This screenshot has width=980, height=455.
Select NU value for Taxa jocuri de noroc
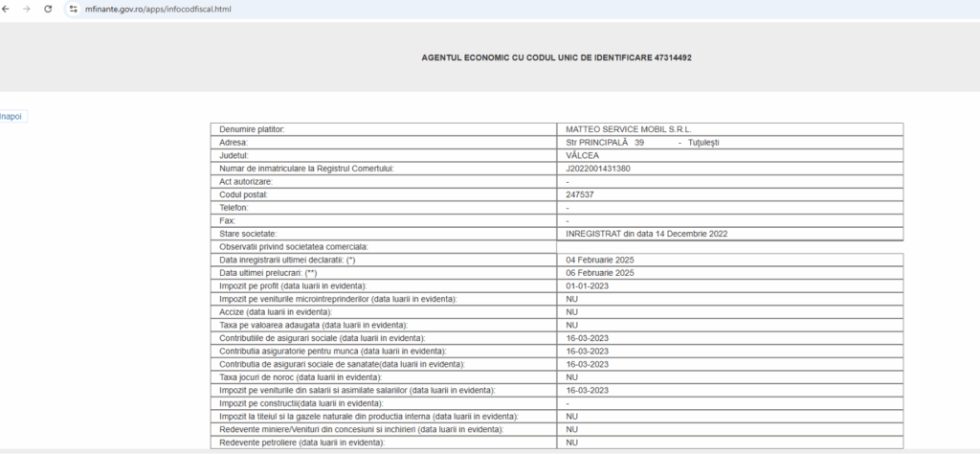coord(572,377)
